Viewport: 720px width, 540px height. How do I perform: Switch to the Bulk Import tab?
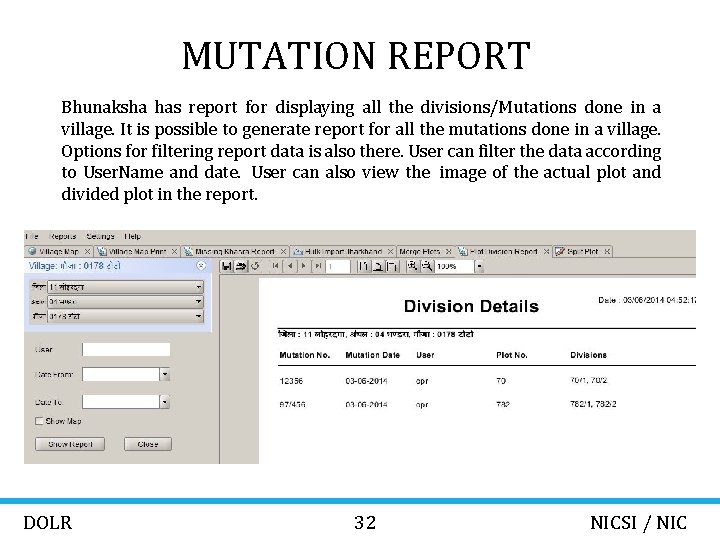(343, 252)
